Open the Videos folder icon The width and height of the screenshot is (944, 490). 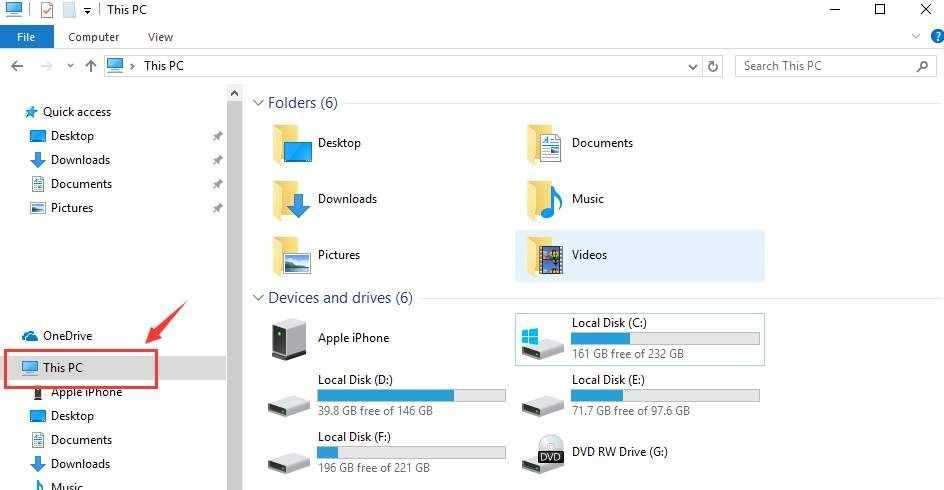pos(545,255)
